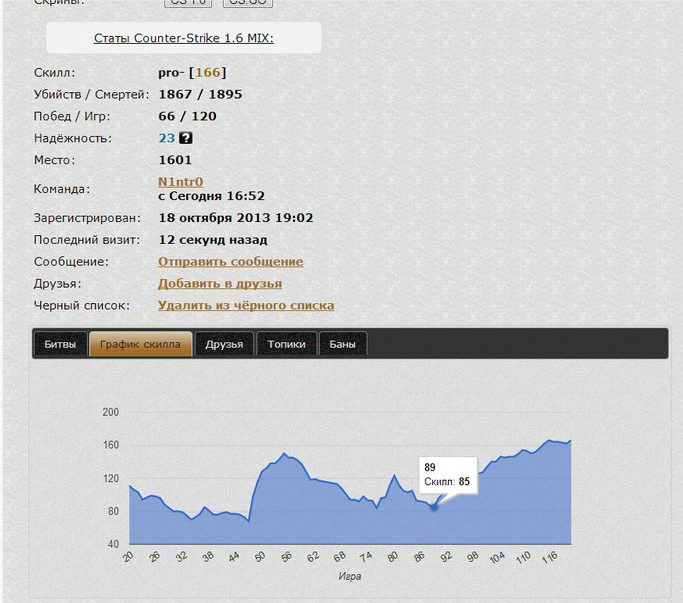Screen dimensions: 683x603
Task: Open the Друзья tab
Action: (224, 344)
